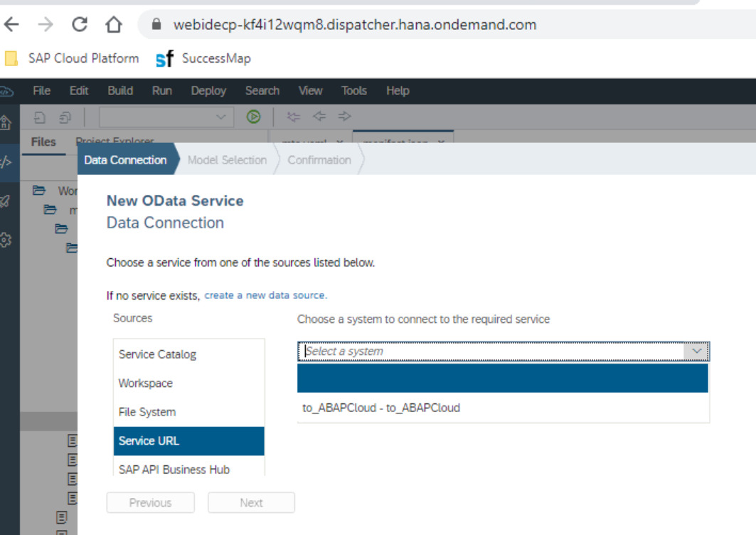Screen dimensions: 756x535
Task: Open the Build menu
Action: click(x=120, y=90)
